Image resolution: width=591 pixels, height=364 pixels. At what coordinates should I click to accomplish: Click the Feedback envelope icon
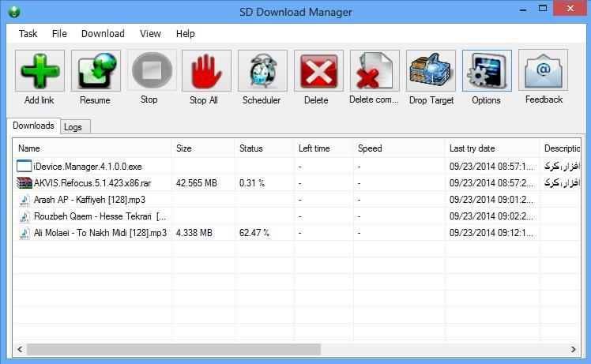543,70
